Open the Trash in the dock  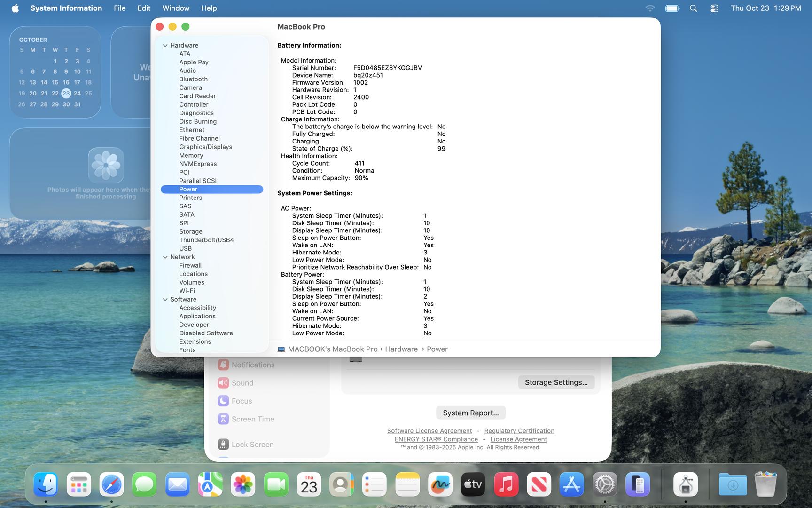coord(765,484)
